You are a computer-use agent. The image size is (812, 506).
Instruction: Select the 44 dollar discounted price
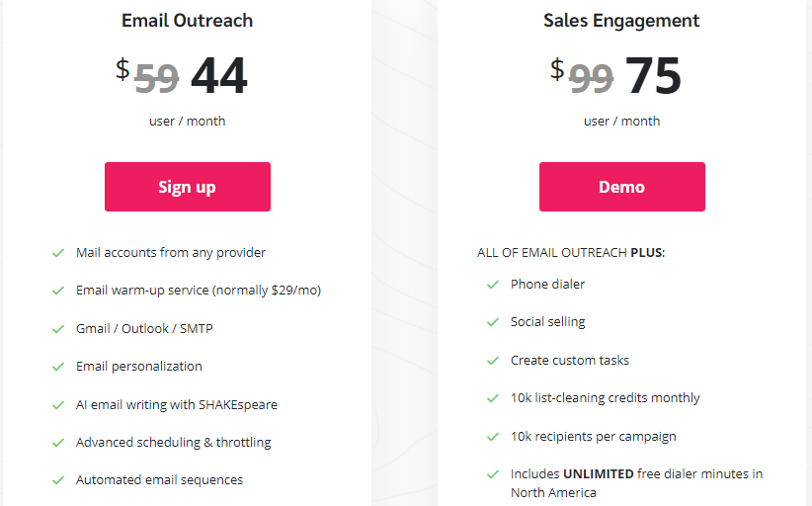pyautogui.click(x=219, y=76)
